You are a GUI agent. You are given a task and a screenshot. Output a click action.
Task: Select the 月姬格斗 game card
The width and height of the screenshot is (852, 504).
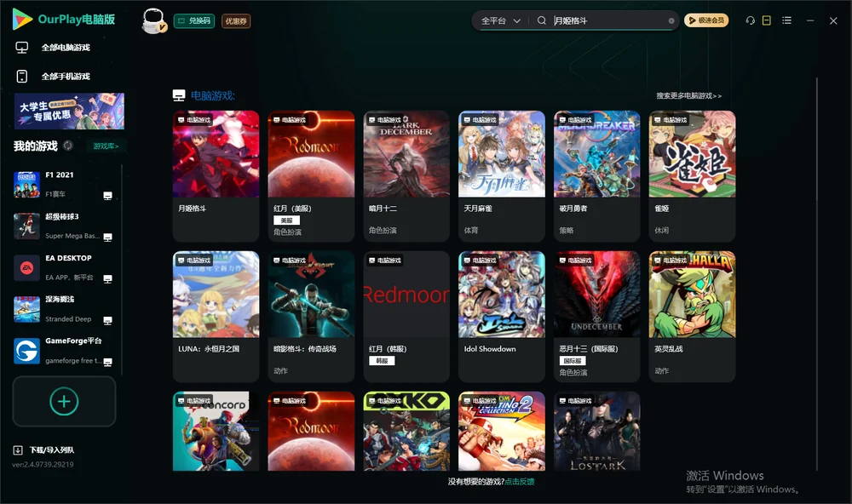point(216,176)
